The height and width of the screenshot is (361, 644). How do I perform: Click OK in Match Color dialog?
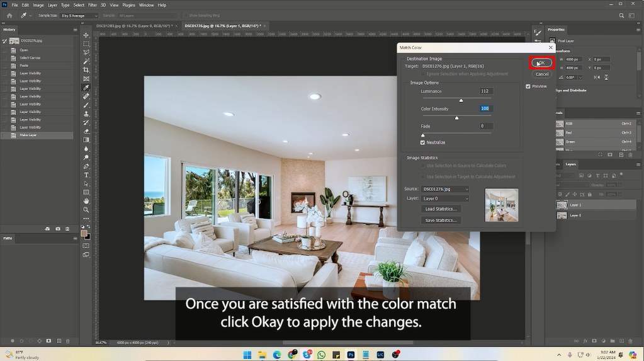pos(542,63)
